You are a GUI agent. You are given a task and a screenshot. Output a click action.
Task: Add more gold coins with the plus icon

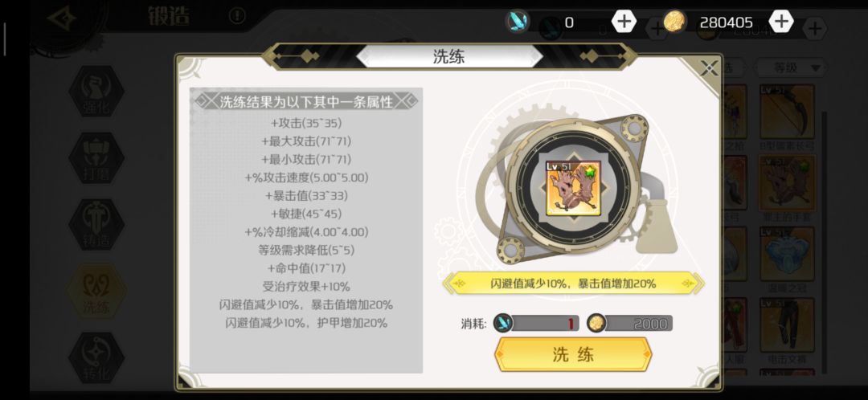(x=781, y=22)
